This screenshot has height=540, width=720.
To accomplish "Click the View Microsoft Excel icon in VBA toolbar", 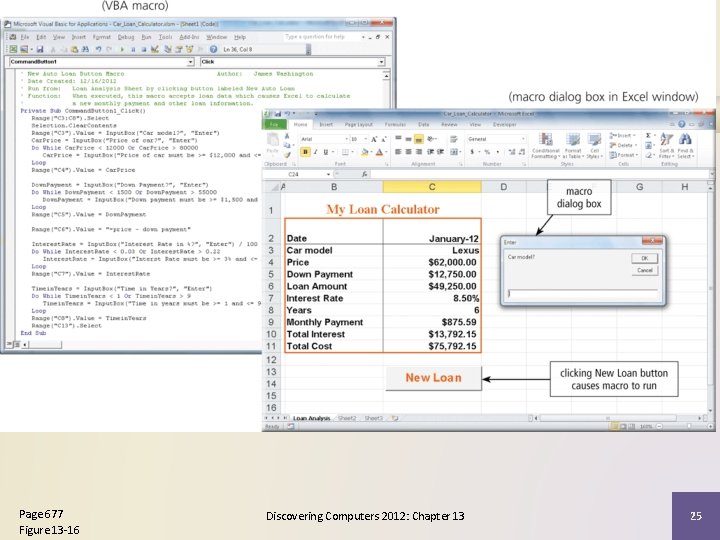I will [x=13, y=49].
